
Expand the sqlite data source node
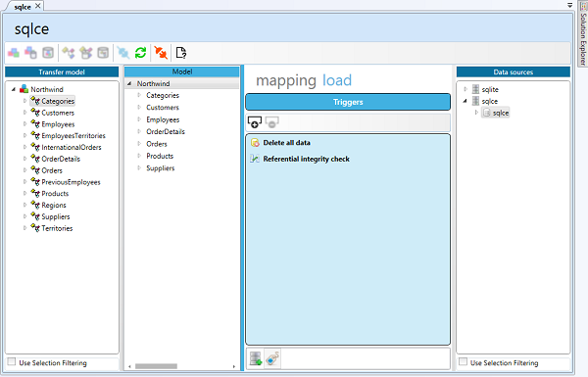tap(465, 89)
